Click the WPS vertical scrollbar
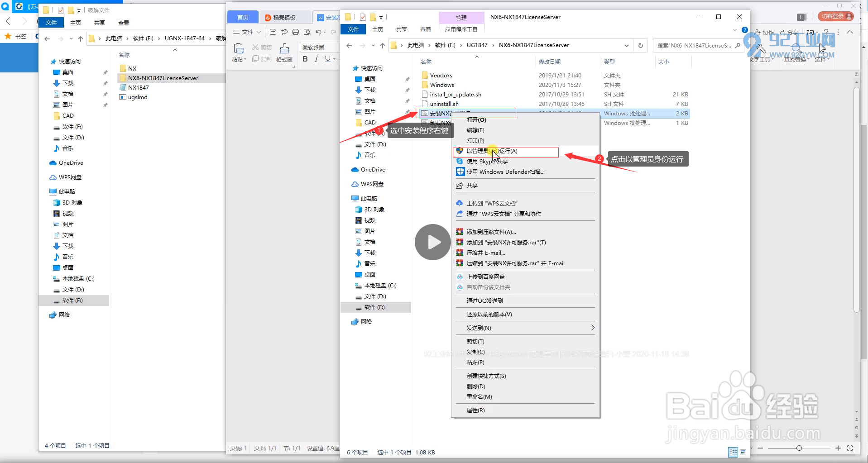The height and width of the screenshot is (463, 868). coord(856,199)
